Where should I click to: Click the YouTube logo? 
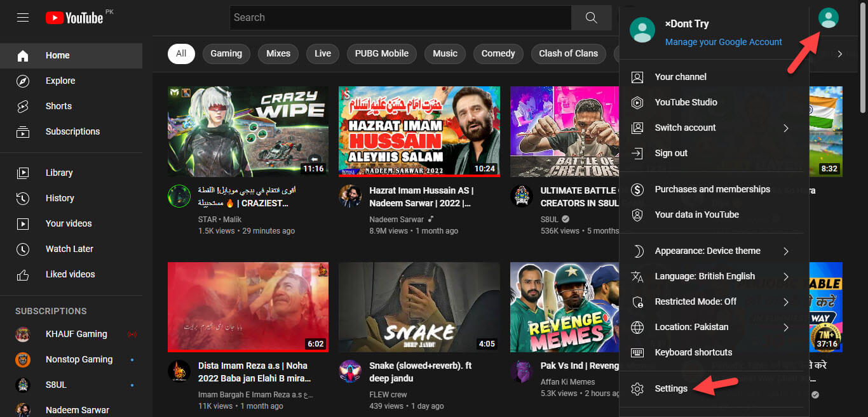(x=74, y=18)
